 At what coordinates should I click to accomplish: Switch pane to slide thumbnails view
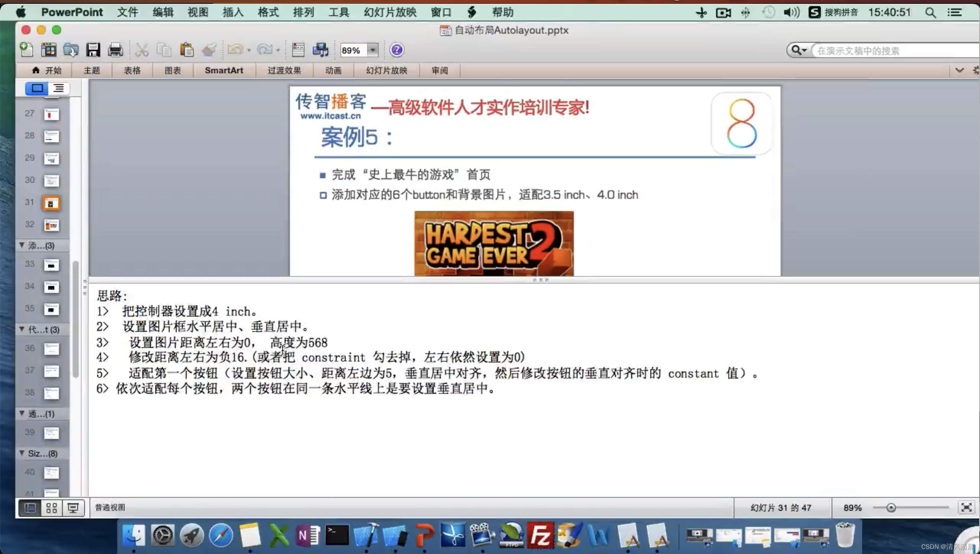point(37,88)
